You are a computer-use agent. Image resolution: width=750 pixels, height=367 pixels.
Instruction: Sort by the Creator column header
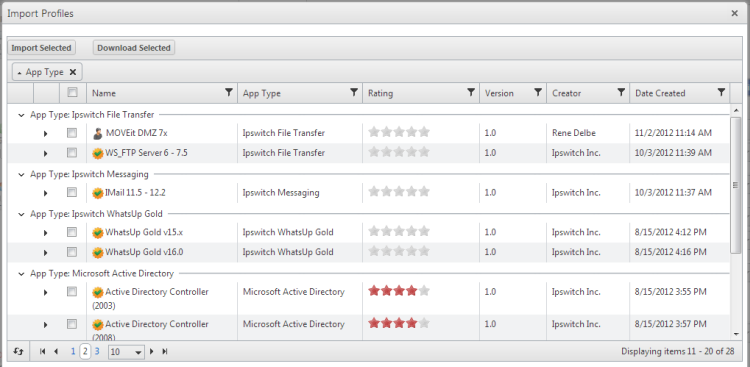pyautogui.click(x=566, y=93)
